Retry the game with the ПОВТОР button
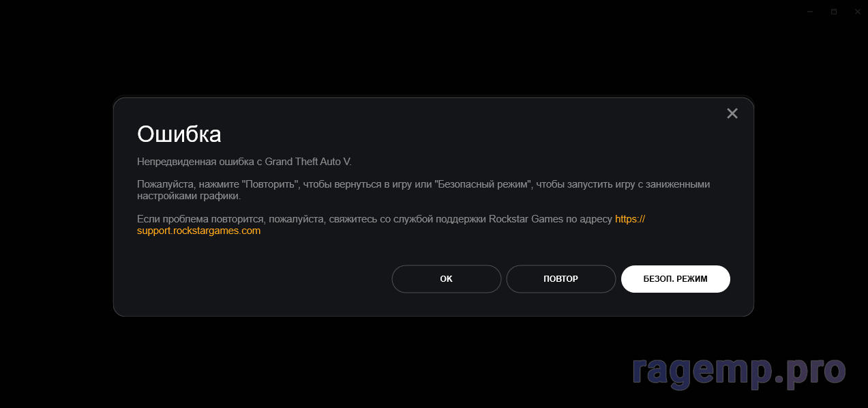 561,279
